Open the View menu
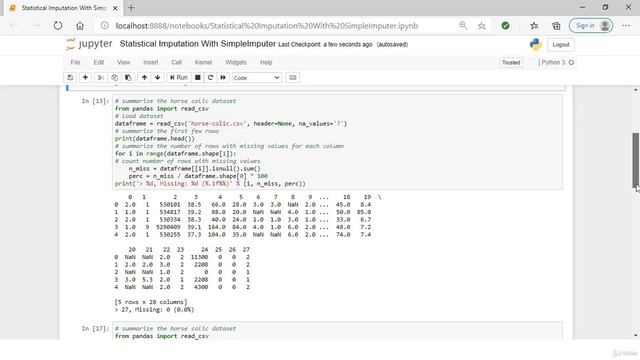 coord(123,62)
